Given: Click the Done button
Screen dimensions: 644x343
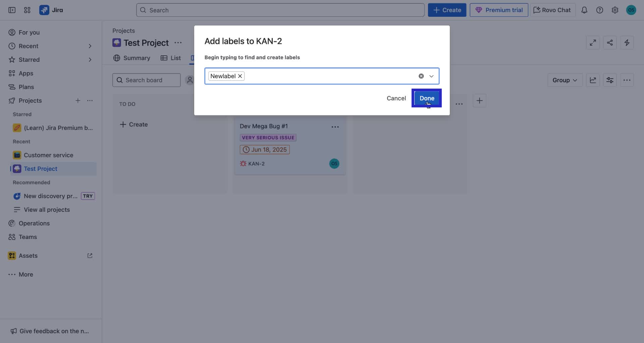Looking at the screenshot, I should tap(427, 98).
